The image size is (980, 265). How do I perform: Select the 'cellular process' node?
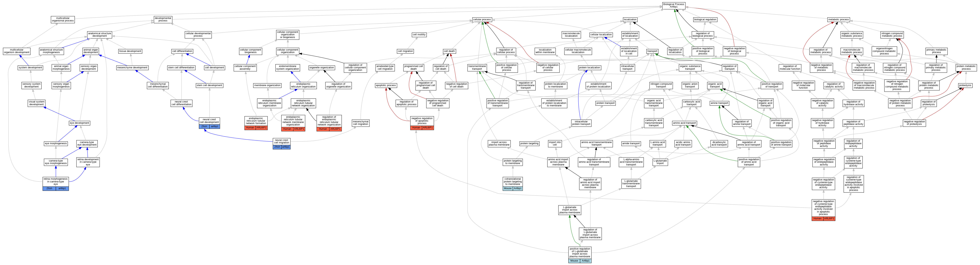pyautogui.click(x=482, y=19)
